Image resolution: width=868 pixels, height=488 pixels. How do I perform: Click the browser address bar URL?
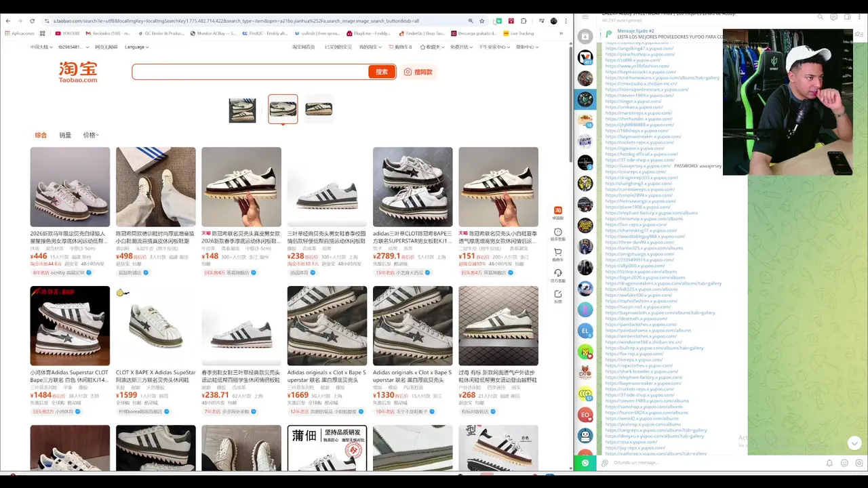[x=237, y=21]
